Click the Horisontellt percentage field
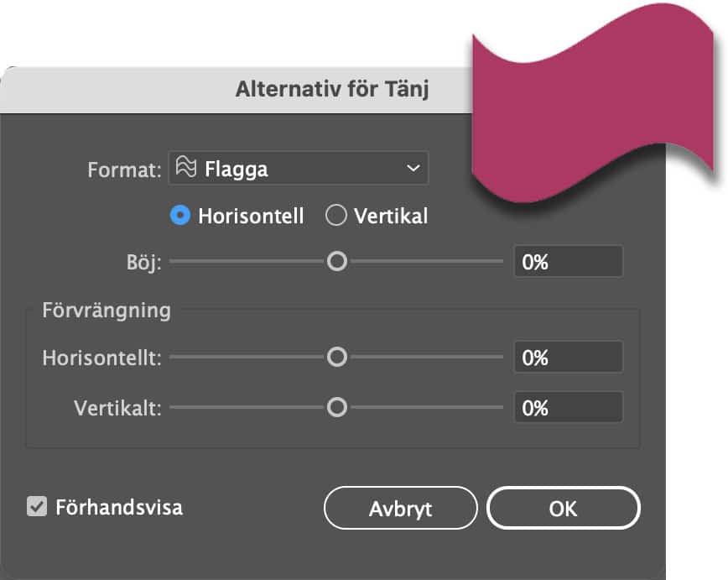The image size is (728, 580). [x=569, y=357]
